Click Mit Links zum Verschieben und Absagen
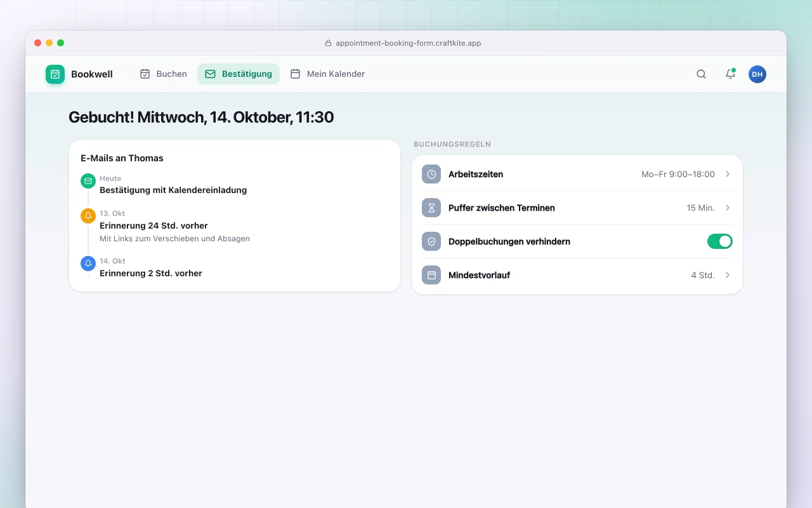Screen dimensions: 812x508 174,239
